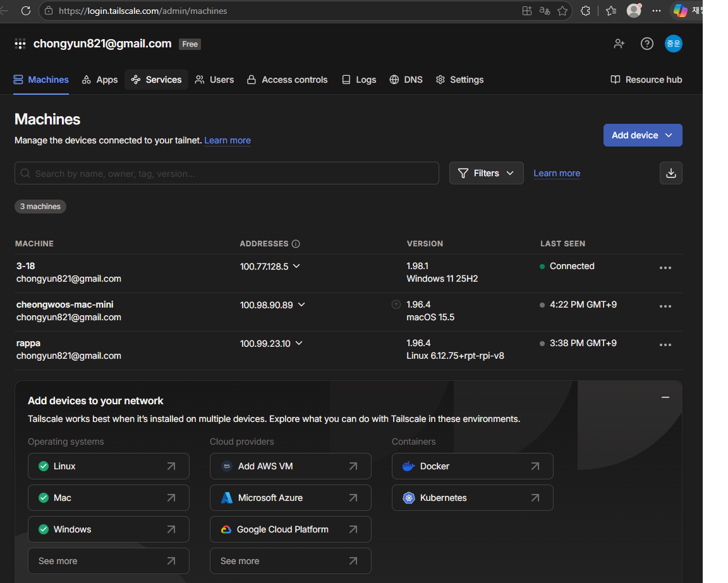
Task: Open three-dot menu for 3-18 machine
Action: point(665,268)
